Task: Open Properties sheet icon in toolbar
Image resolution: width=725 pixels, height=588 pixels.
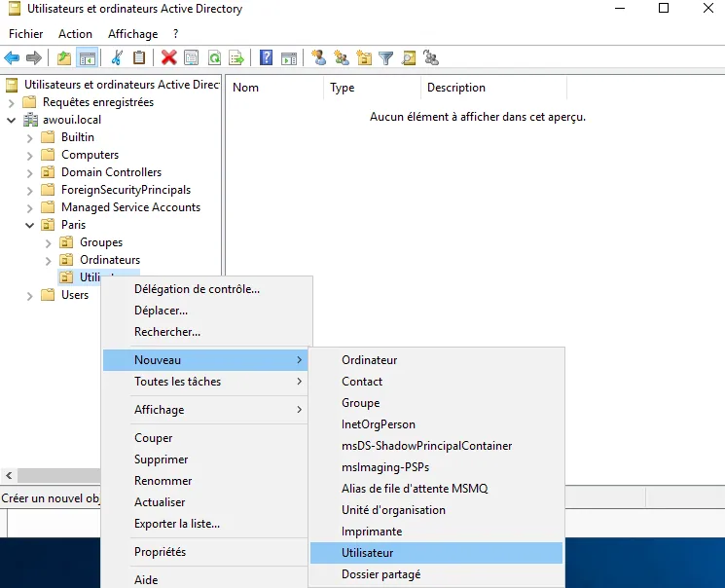Action: coord(191,57)
